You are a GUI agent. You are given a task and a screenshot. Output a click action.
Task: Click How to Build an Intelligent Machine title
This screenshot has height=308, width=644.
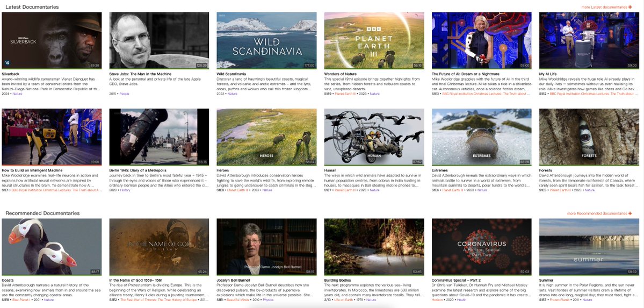click(x=32, y=170)
